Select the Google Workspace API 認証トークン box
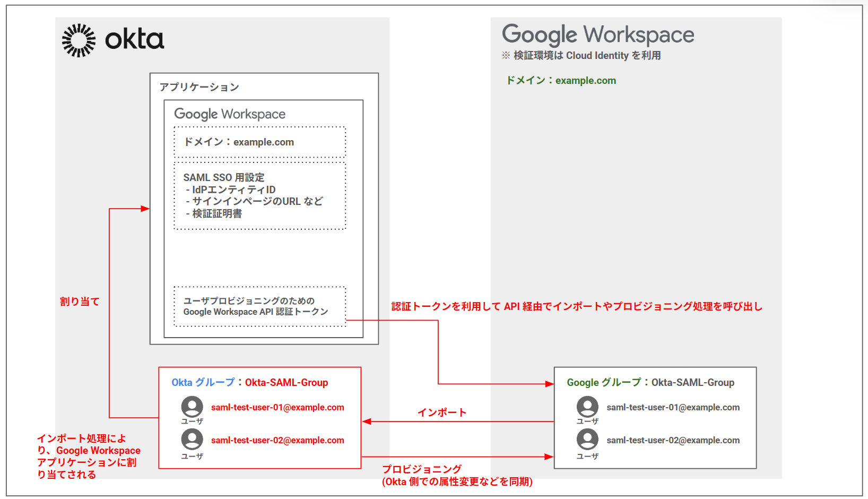Screen dimensions: 868x499 pos(259,306)
